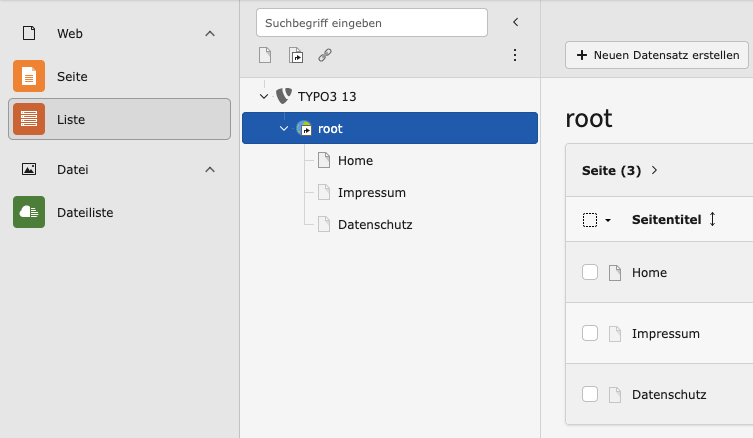Tick the Datenschutz row checkbox
This screenshot has height=438, width=753.
[x=590, y=394]
